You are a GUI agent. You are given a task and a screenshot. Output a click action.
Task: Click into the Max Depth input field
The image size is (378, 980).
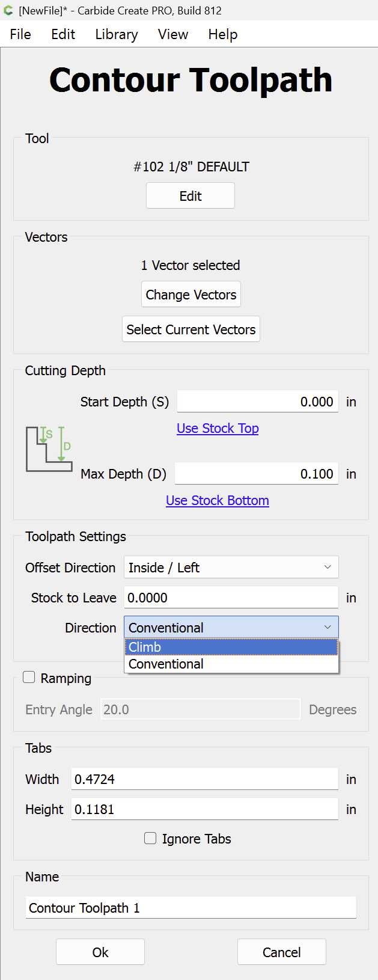[x=257, y=474]
